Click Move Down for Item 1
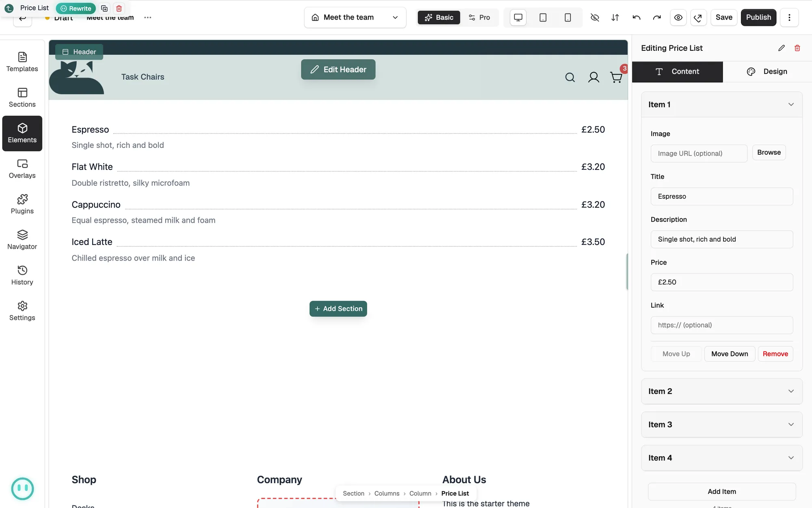This screenshot has height=508, width=812. coord(730,354)
